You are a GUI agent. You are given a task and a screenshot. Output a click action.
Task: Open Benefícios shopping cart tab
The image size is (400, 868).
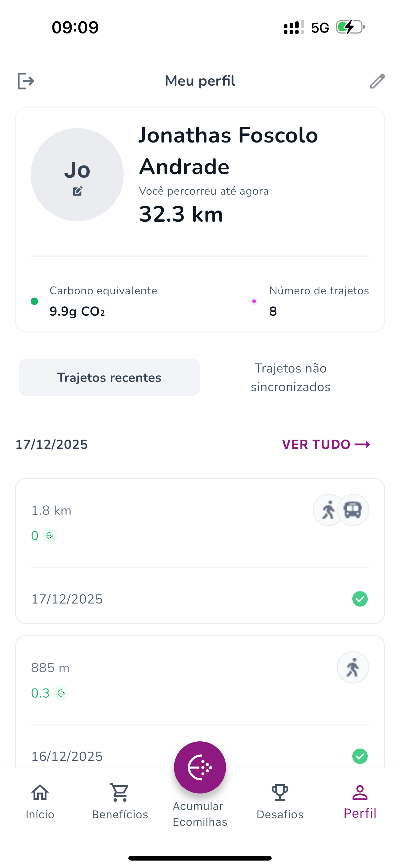(120, 801)
